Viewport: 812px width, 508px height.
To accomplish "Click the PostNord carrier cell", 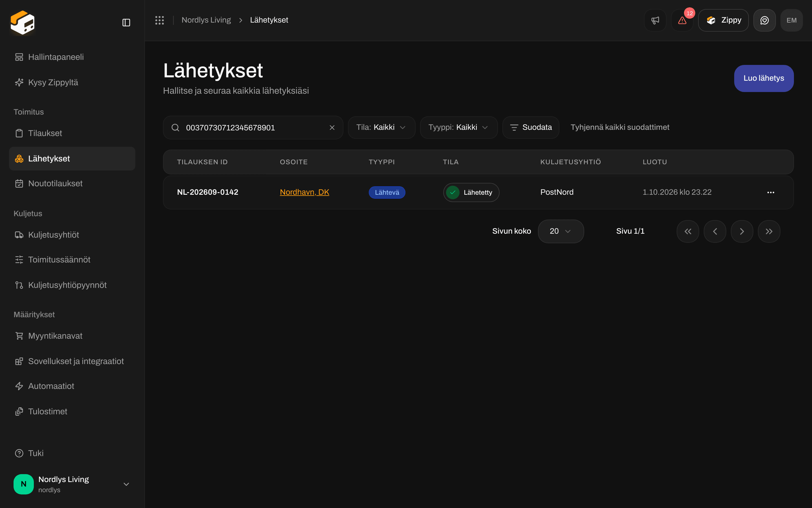I will tap(557, 192).
